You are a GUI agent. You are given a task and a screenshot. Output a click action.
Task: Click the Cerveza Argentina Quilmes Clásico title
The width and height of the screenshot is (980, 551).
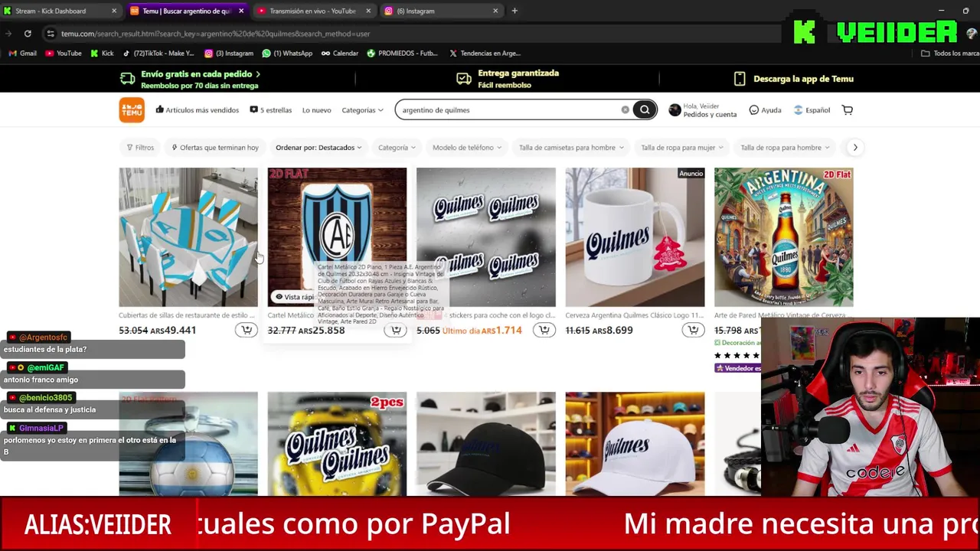[x=635, y=315]
